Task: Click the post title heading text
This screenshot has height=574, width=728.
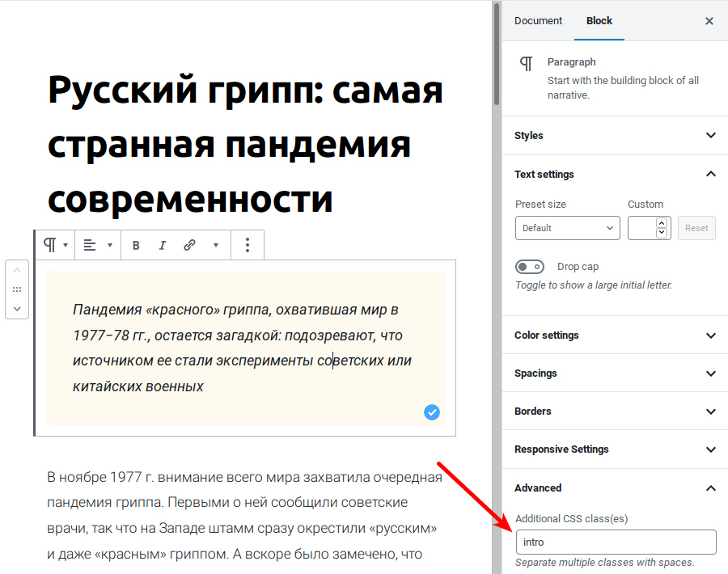Action: click(245, 145)
